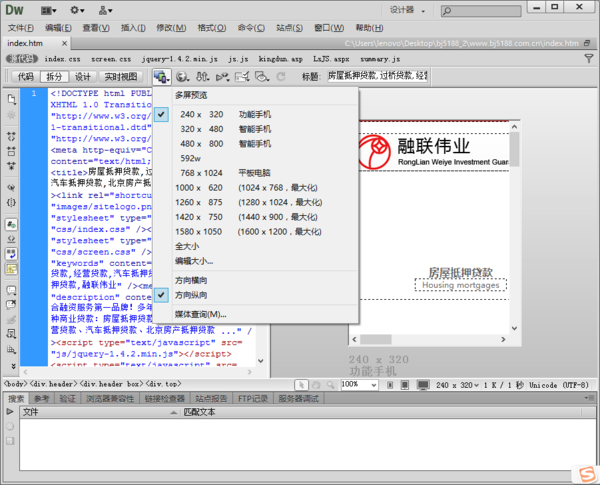Open related file jquery-1.4.2.min.js
This screenshot has width=600, height=485.
click(179, 59)
